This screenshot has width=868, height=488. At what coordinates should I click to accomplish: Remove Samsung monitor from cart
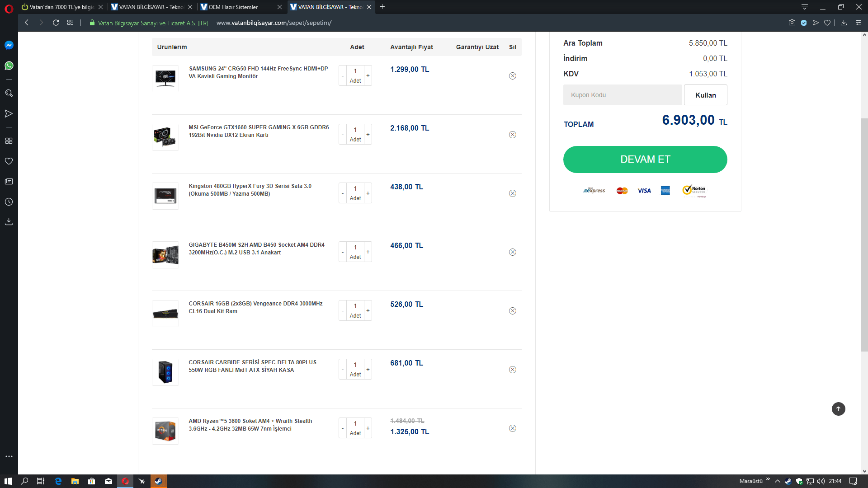click(x=512, y=76)
